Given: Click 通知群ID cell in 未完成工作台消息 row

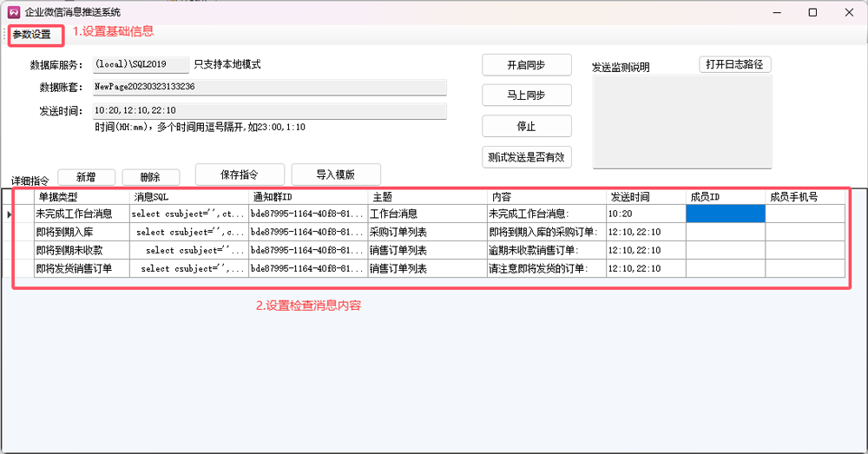Looking at the screenshot, I should click(x=308, y=214).
